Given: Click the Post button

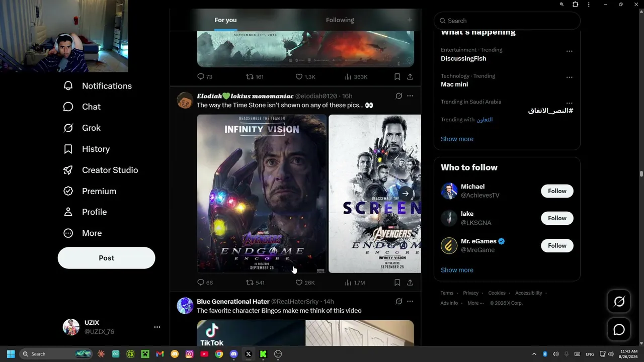Looking at the screenshot, I should (107, 258).
